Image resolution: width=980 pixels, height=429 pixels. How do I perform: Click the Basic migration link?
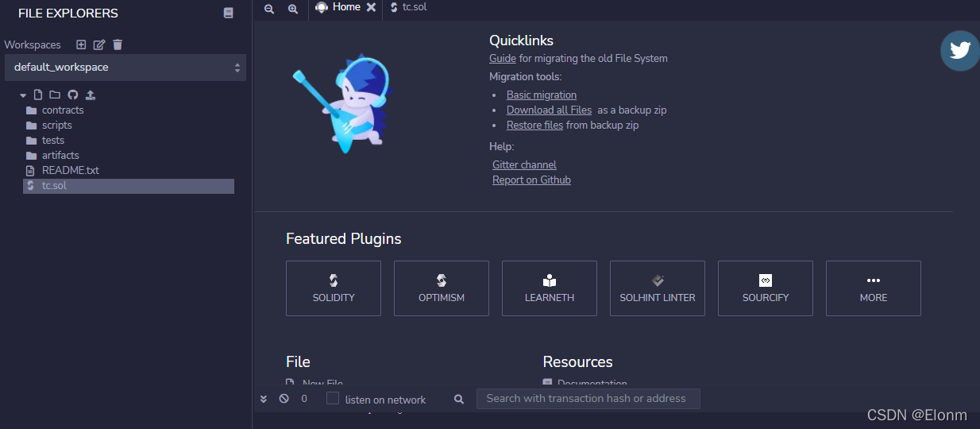pos(542,95)
